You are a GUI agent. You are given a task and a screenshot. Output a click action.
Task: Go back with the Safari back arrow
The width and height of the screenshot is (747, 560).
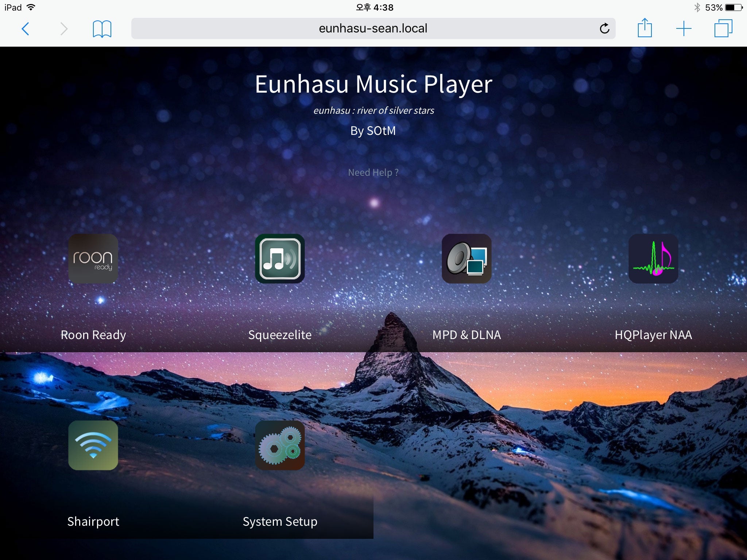point(25,28)
